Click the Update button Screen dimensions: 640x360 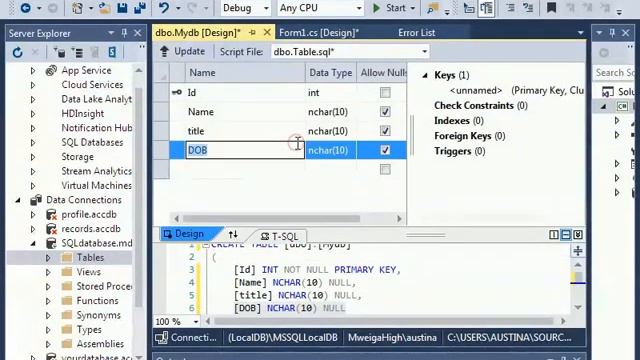tap(182, 51)
